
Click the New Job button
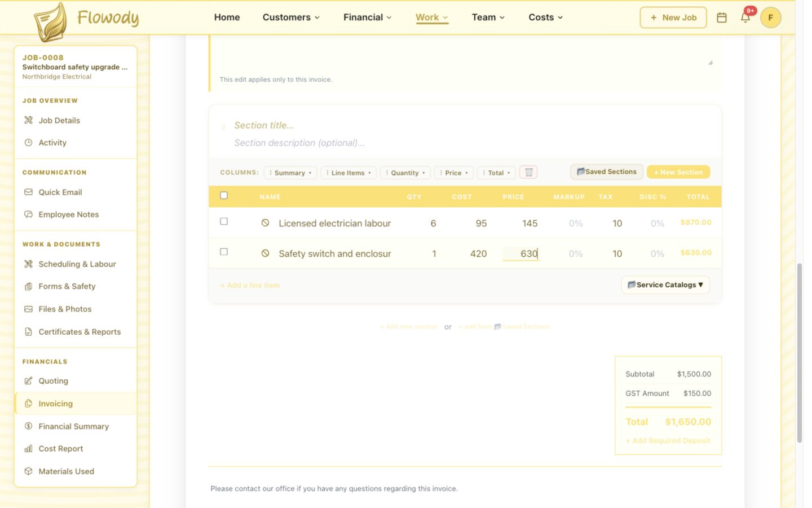[673, 17]
